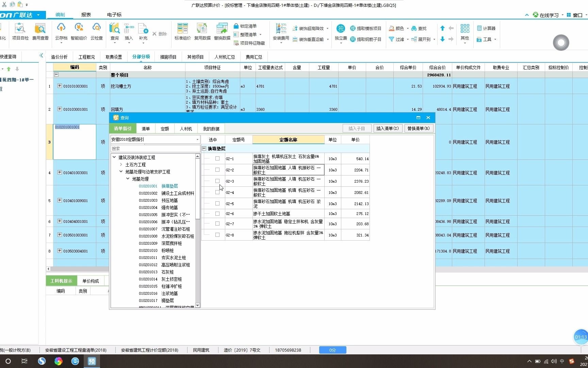Open 云存档 cloud archive
The height and width of the screenshot is (368, 588).
point(61,32)
